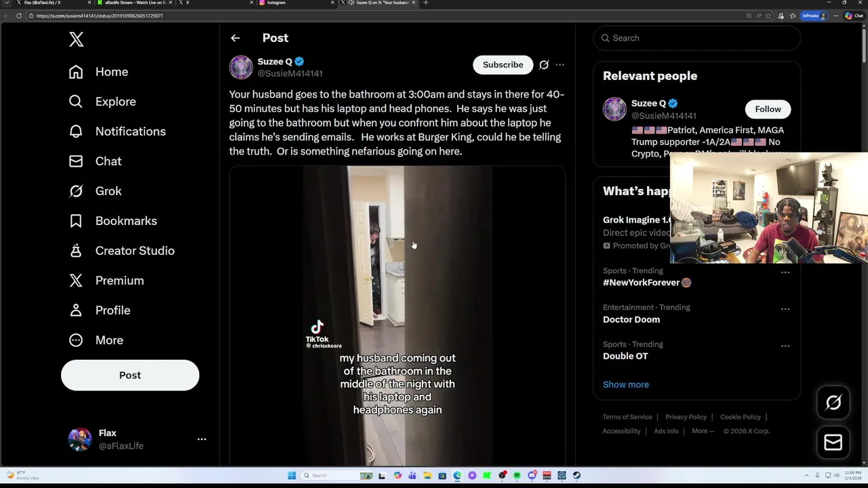
Task: Open the Ads info footer link
Action: [x=666, y=431]
